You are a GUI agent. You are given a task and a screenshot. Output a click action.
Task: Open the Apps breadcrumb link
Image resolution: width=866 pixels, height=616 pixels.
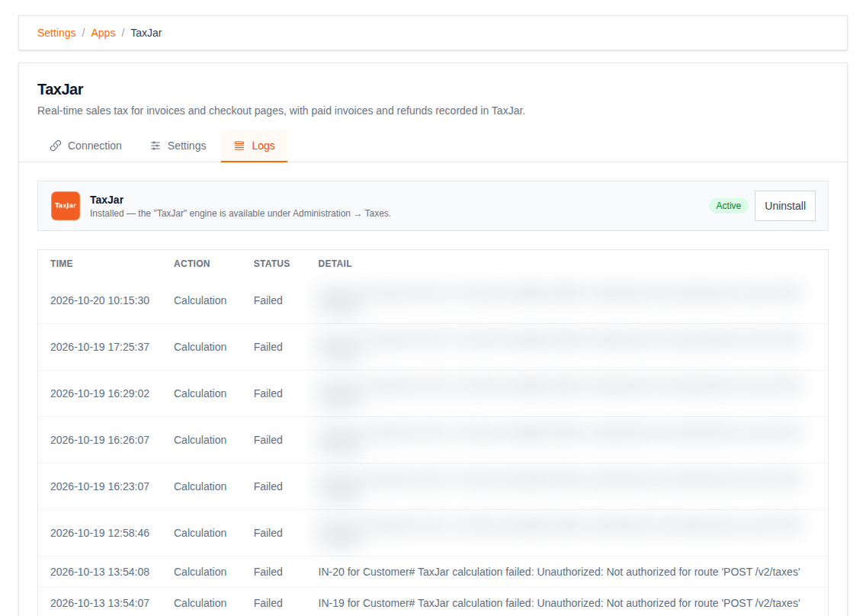click(x=103, y=33)
